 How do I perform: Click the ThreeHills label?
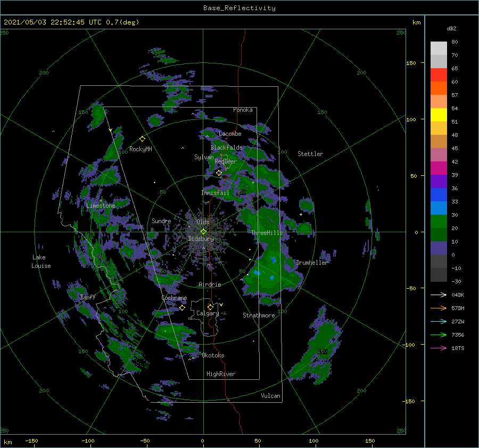[267, 233]
